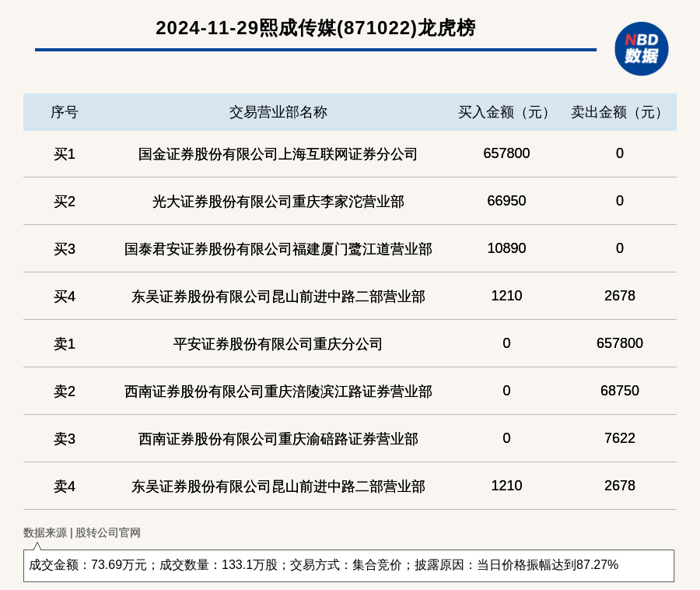Select sell amount 68750
Image resolution: width=700 pixels, height=590 pixels.
coord(620,391)
